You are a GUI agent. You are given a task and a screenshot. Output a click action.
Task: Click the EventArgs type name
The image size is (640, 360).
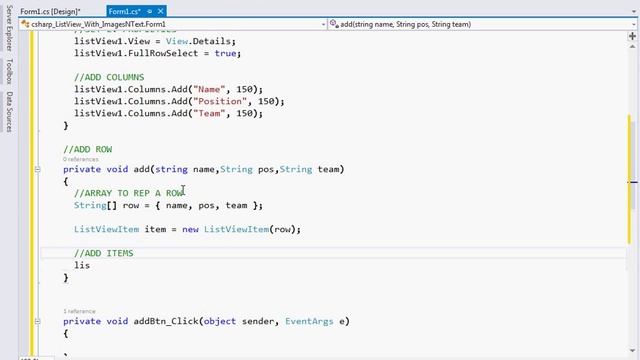pos(309,321)
